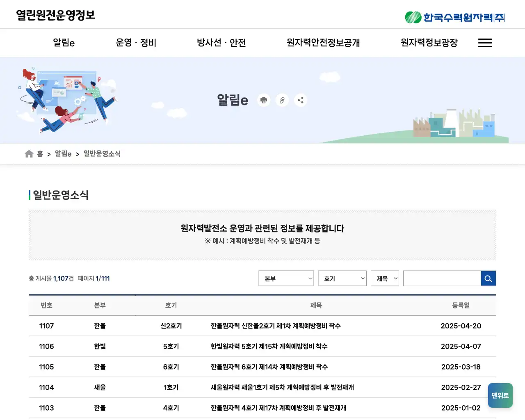Open the 방사선 · 안전 menu
The width and height of the screenshot is (525, 420).
[221, 43]
